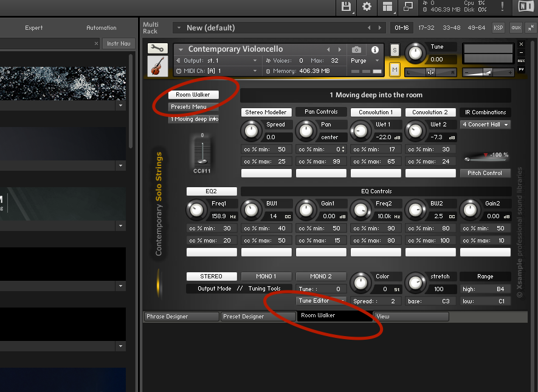The image size is (538, 392).
Task: Clear search field with X
Action: tap(96, 44)
